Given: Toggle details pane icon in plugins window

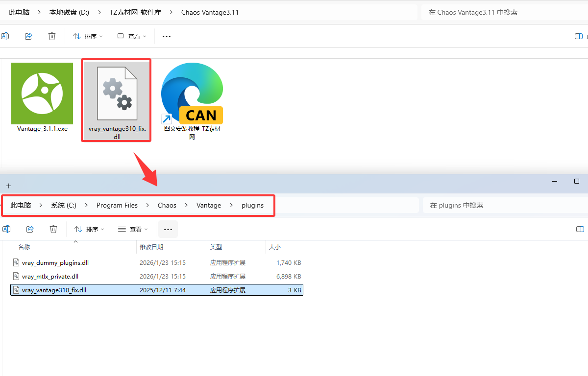Looking at the screenshot, I should click(x=580, y=229).
